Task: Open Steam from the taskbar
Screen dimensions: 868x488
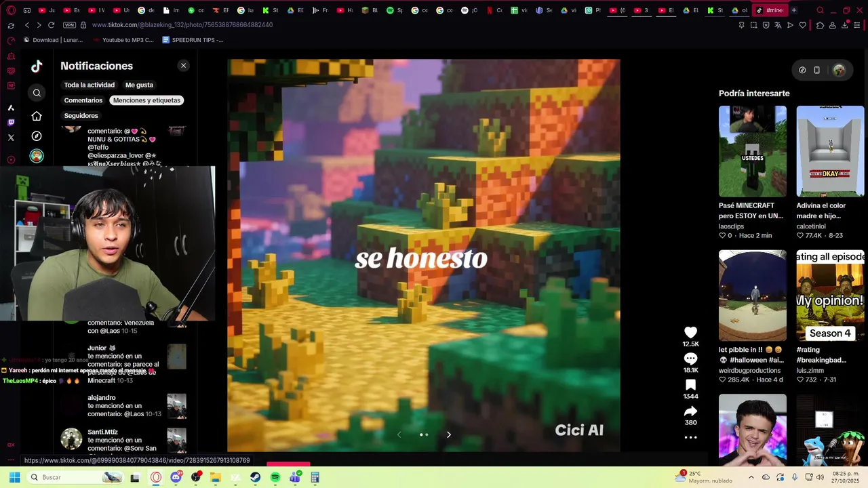Action: click(255, 477)
